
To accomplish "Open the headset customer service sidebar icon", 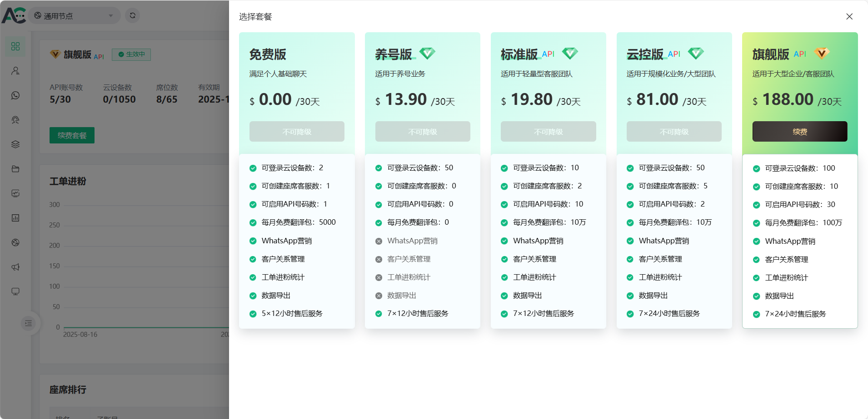I will tap(15, 120).
